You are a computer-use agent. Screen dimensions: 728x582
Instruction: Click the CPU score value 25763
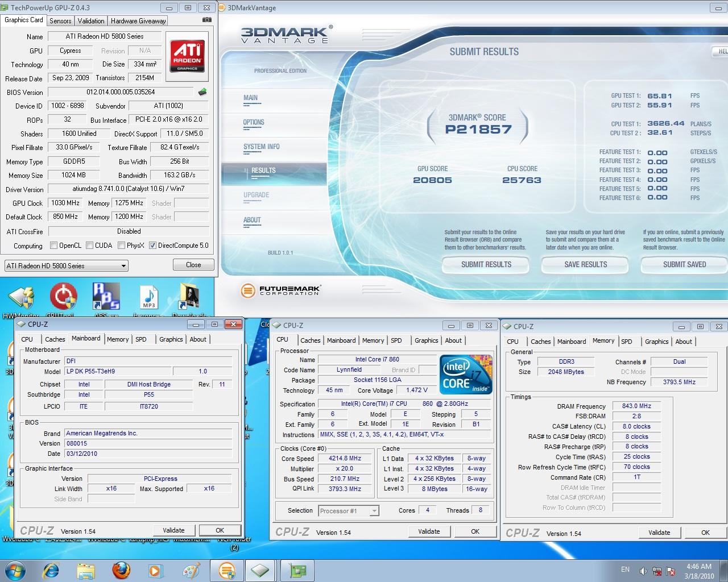522,180
